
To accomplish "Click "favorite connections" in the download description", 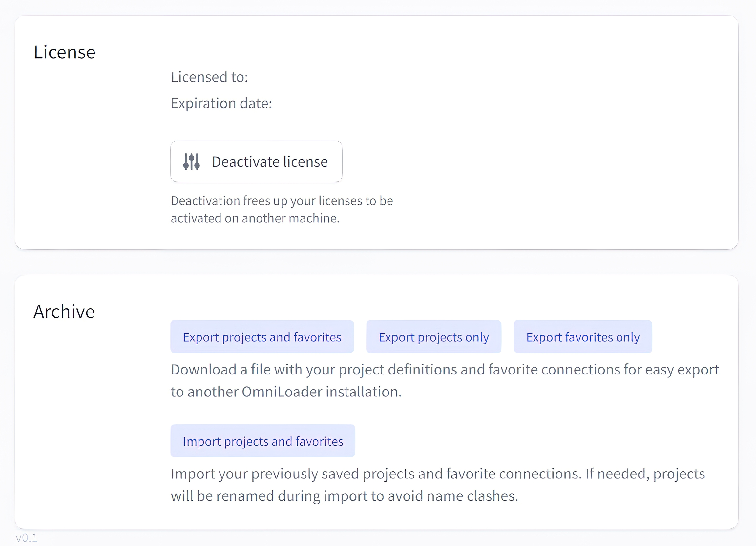I will 554,370.
